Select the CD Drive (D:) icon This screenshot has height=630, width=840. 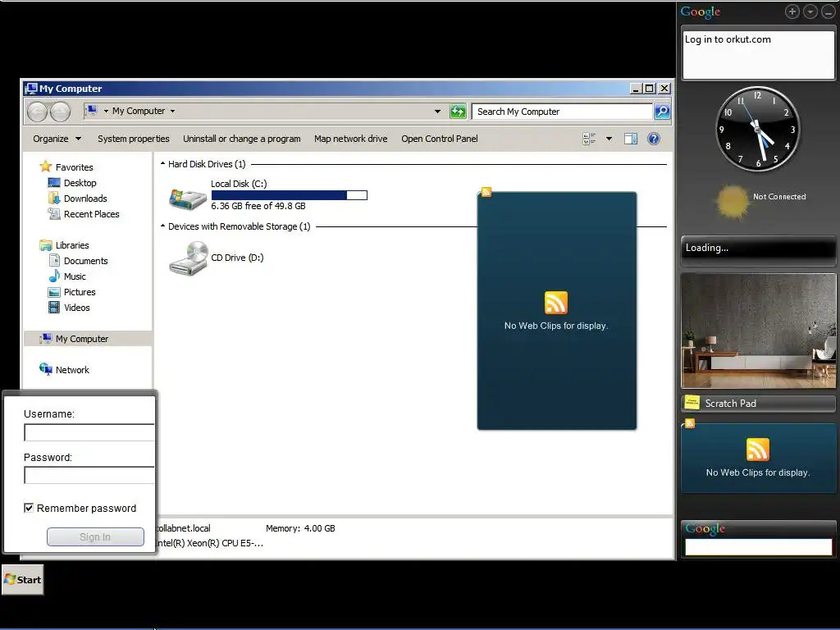[189, 258]
